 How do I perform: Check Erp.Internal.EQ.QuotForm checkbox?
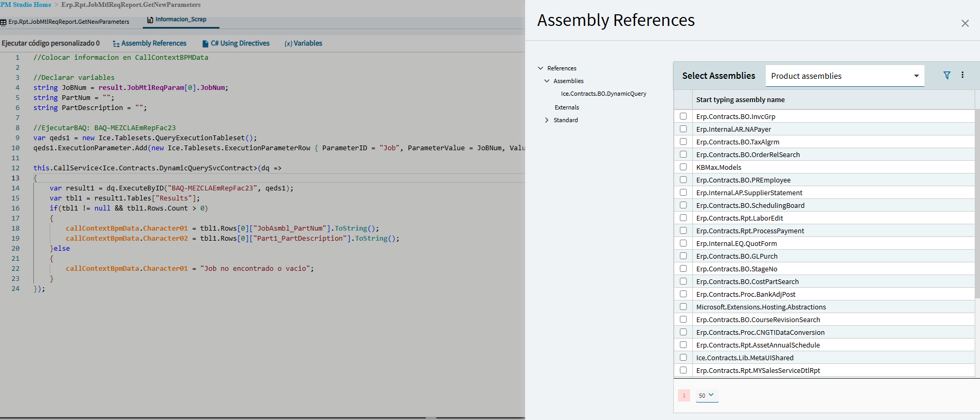[x=683, y=243]
